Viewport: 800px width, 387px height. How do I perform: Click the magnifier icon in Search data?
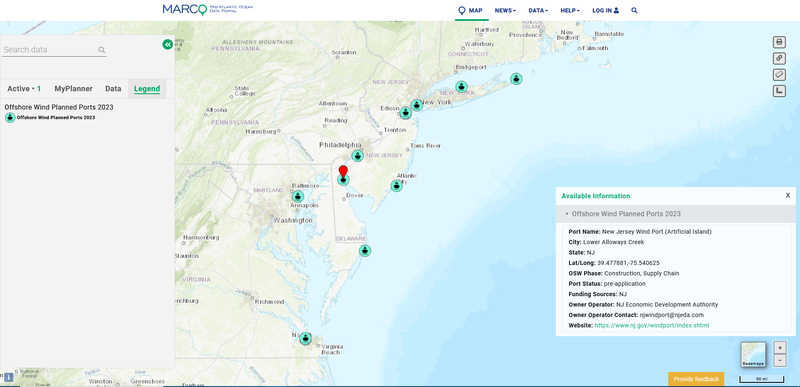(102, 50)
